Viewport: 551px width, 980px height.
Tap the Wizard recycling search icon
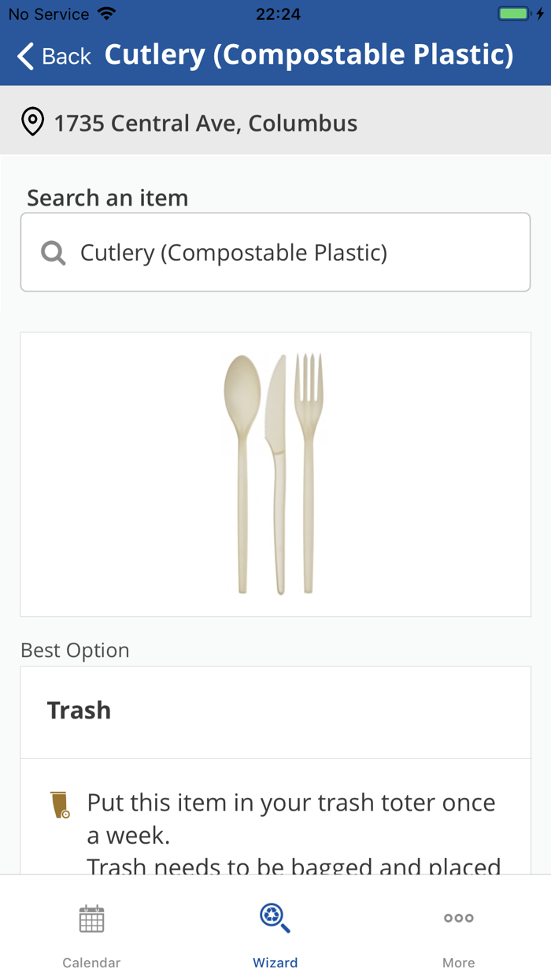click(x=275, y=918)
